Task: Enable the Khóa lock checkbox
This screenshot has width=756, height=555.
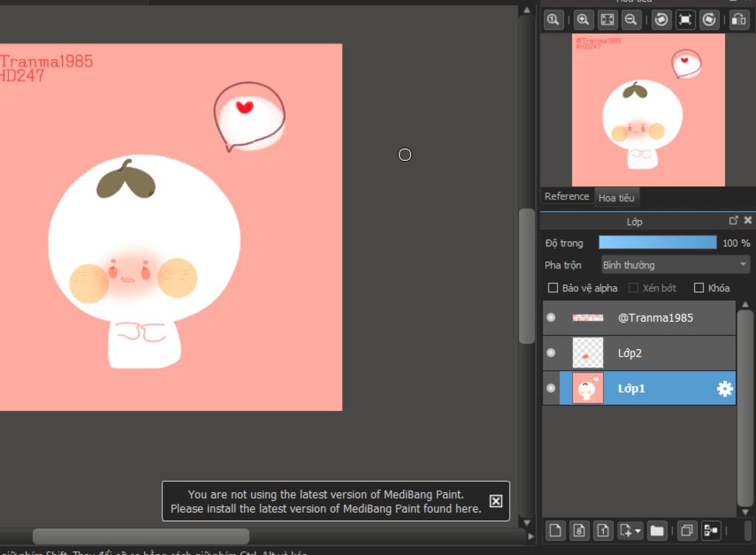Action: 698,288
